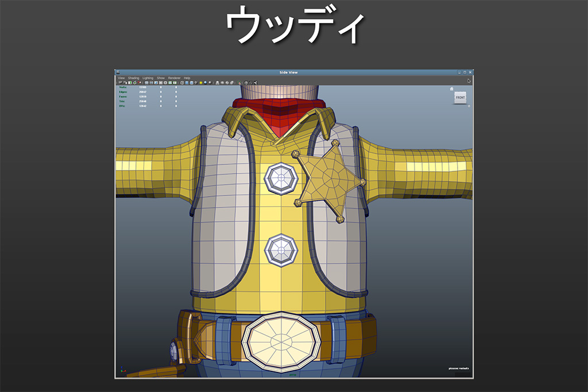This screenshot has width=588, height=392.
Task: Click the Select Camera toolbar icon
Action: click(x=121, y=83)
